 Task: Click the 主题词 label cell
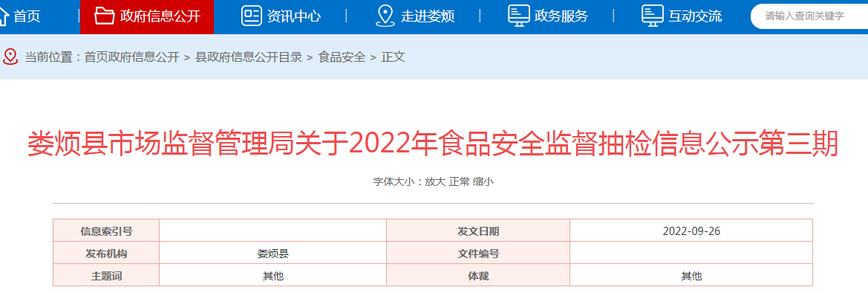106,275
